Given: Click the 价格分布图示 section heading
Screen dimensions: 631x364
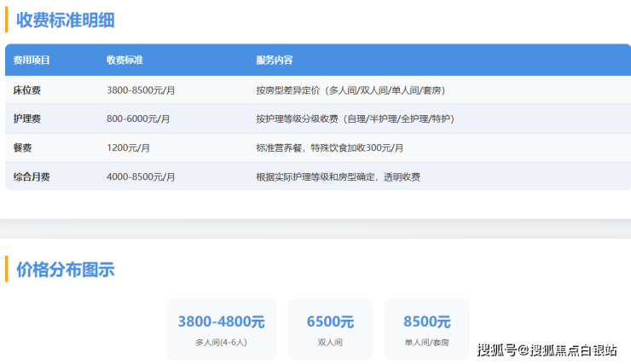Looking at the screenshot, I should click(66, 269).
